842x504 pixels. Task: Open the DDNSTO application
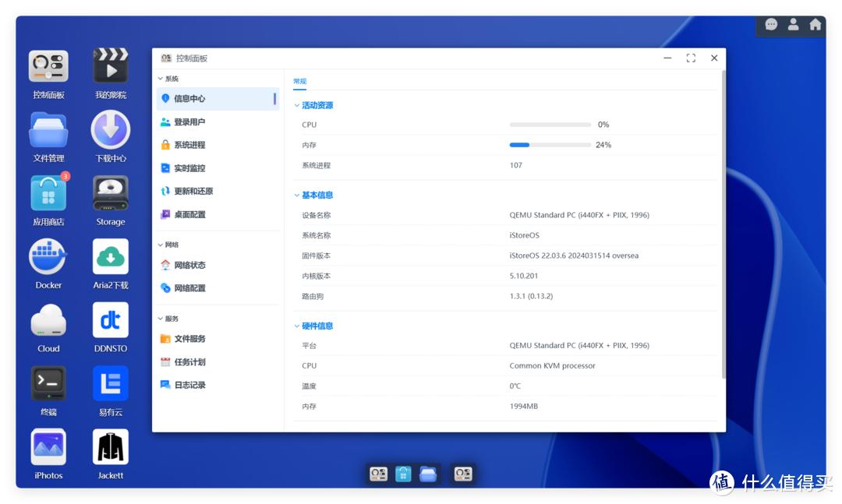pyautogui.click(x=109, y=321)
